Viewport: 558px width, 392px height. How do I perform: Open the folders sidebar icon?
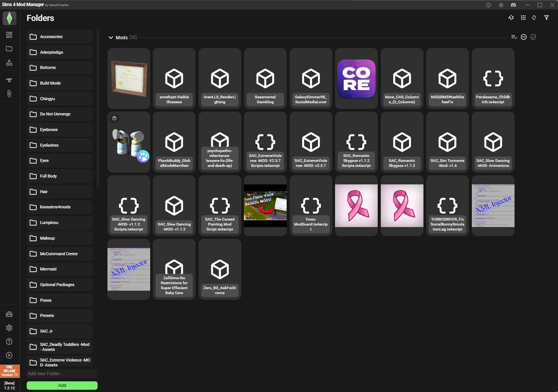tap(9, 49)
